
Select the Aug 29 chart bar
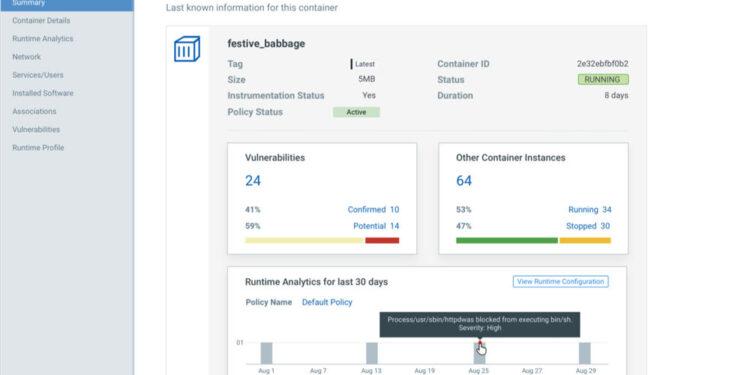tap(585, 353)
